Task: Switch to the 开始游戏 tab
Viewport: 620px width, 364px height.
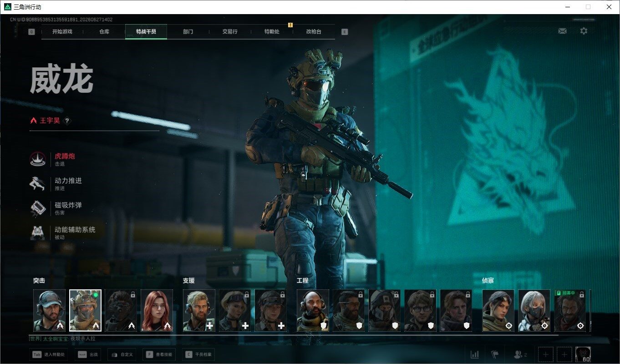Action: coord(62,32)
